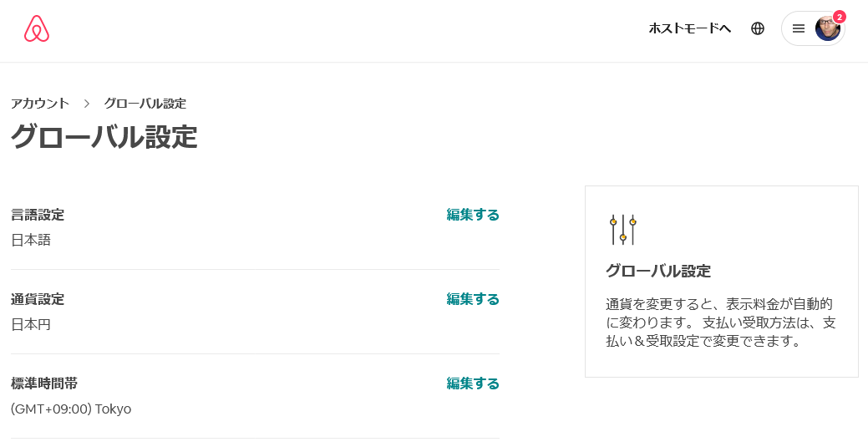Image resolution: width=868 pixels, height=447 pixels.
Task: Edit the 標準時間帯 time zone setting
Action: pos(473,384)
